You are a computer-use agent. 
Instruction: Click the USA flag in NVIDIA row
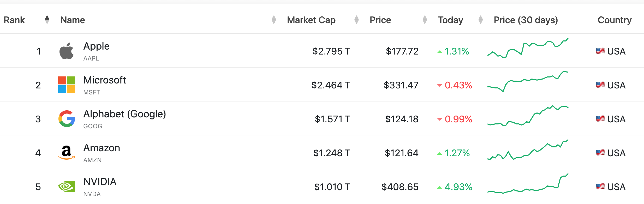[600, 187]
